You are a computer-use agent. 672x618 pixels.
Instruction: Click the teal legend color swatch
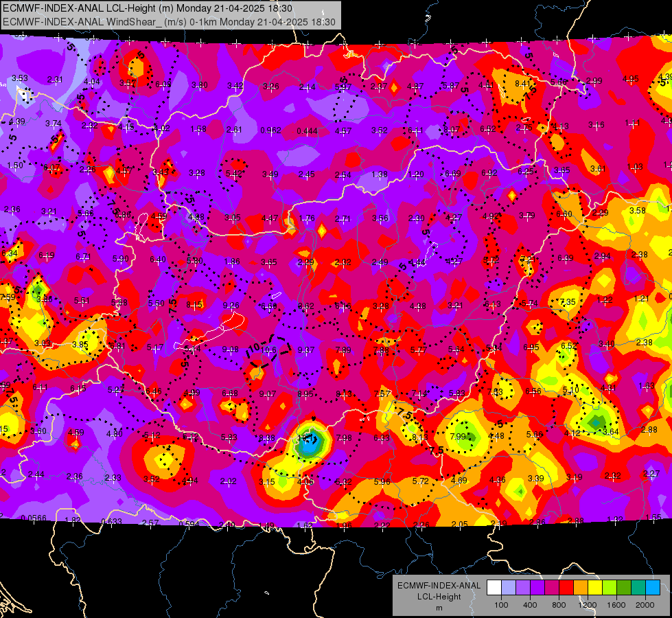pos(638,588)
